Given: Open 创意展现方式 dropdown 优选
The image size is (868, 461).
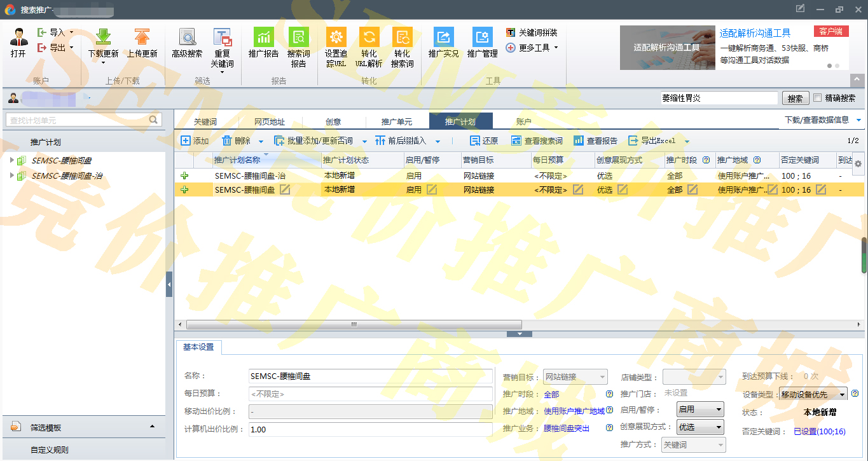Looking at the screenshot, I should coord(700,427).
